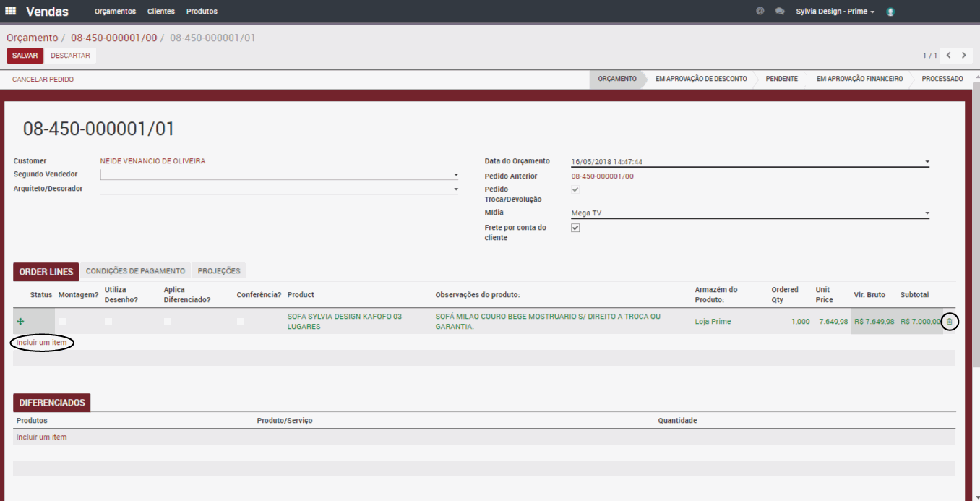Click the Pendente status stage
The height and width of the screenshot is (501, 980).
coord(781,79)
